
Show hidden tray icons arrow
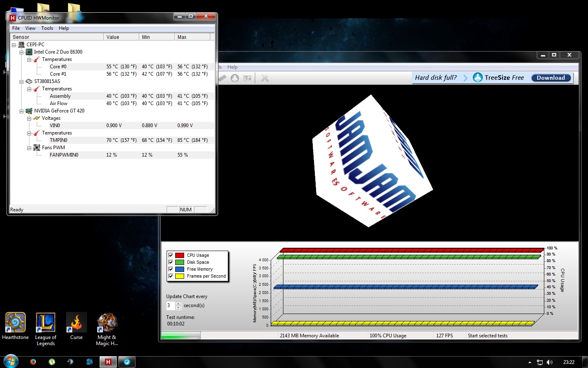tap(530, 362)
